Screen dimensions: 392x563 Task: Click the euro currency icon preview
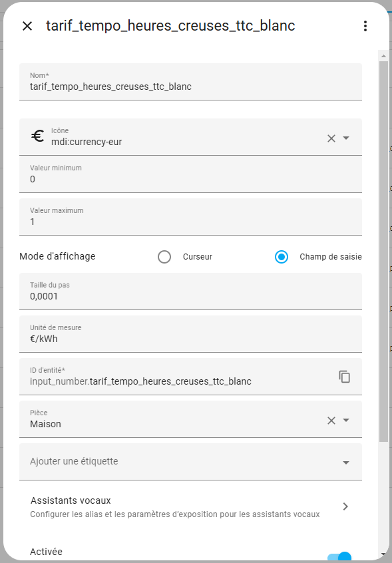[38, 136]
